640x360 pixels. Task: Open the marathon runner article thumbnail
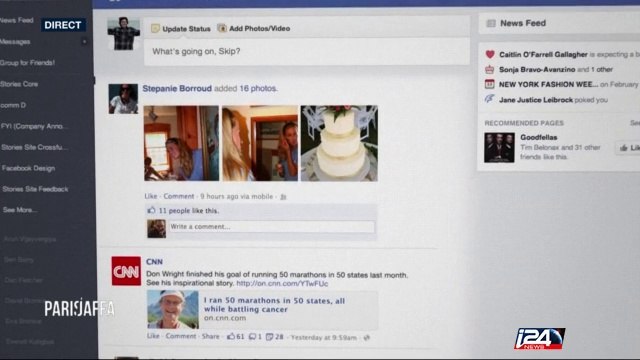click(173, 309)
